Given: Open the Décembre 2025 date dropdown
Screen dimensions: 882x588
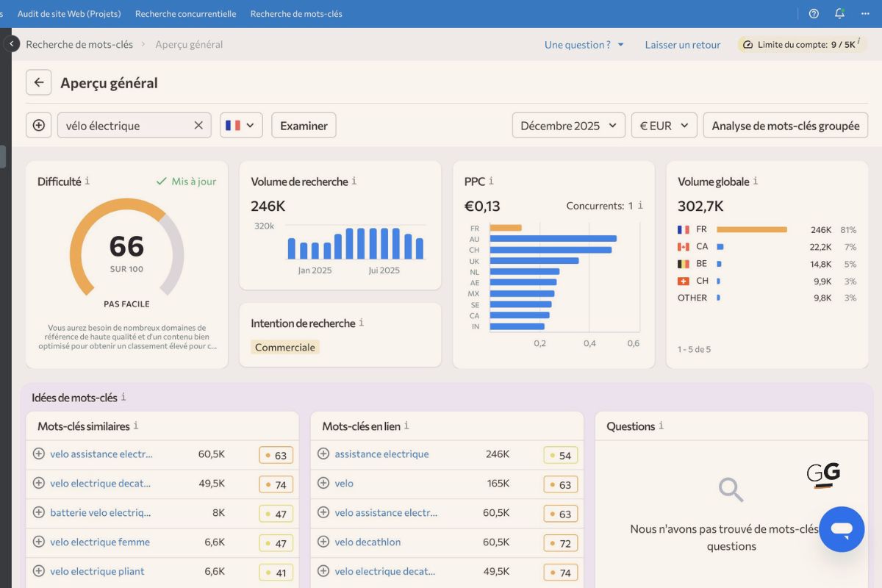Looking at the screenshot, I should point(567,125).
